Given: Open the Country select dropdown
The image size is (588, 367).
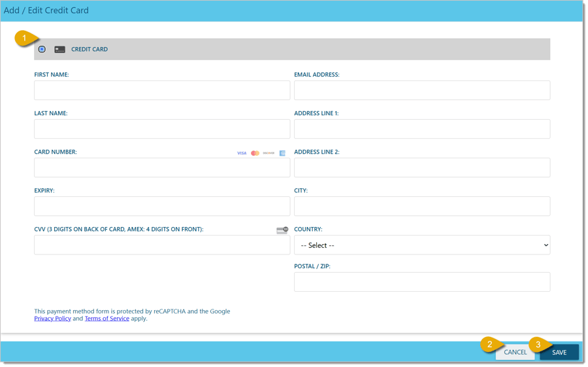Looking at the screenshot, I should 422,245.
